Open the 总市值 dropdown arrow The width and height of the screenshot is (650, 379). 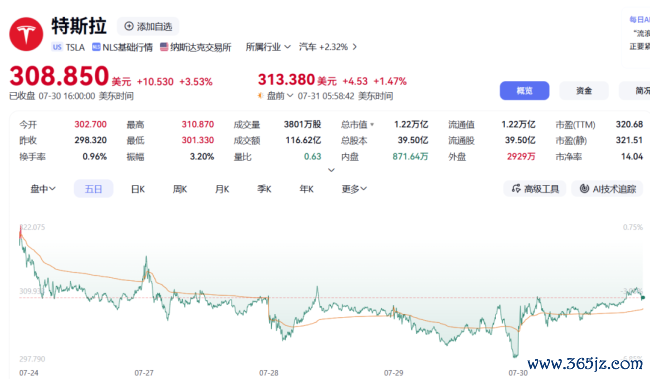tap(372, 124)
